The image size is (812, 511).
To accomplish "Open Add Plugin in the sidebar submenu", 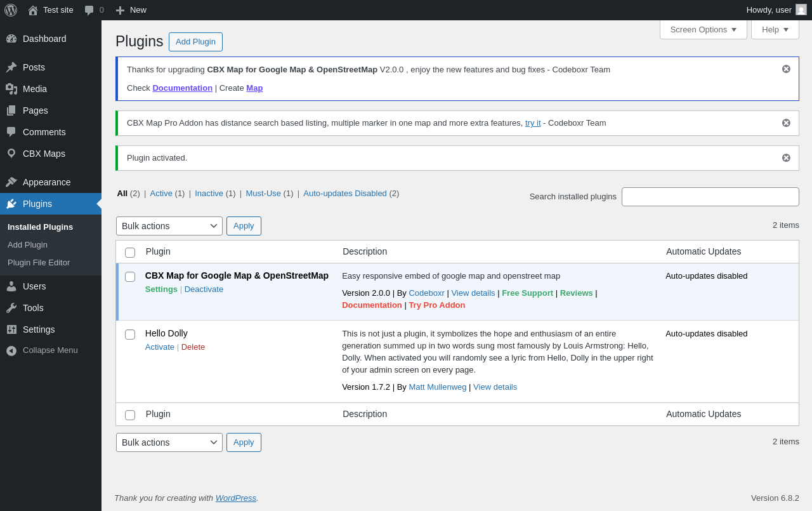I will [x=27, y=245].
